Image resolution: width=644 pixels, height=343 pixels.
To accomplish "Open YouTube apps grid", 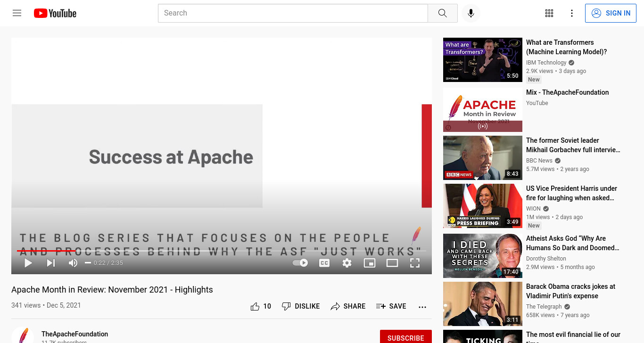I will 549,13.
